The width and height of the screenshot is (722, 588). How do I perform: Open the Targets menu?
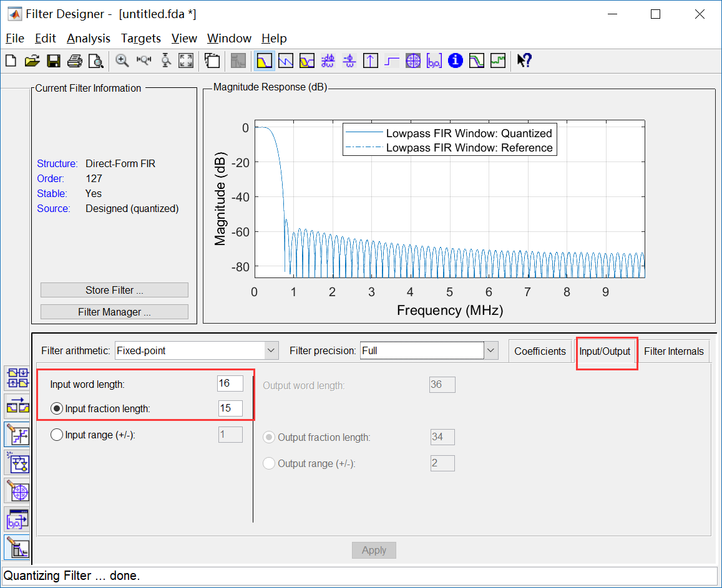pos(141,38)
